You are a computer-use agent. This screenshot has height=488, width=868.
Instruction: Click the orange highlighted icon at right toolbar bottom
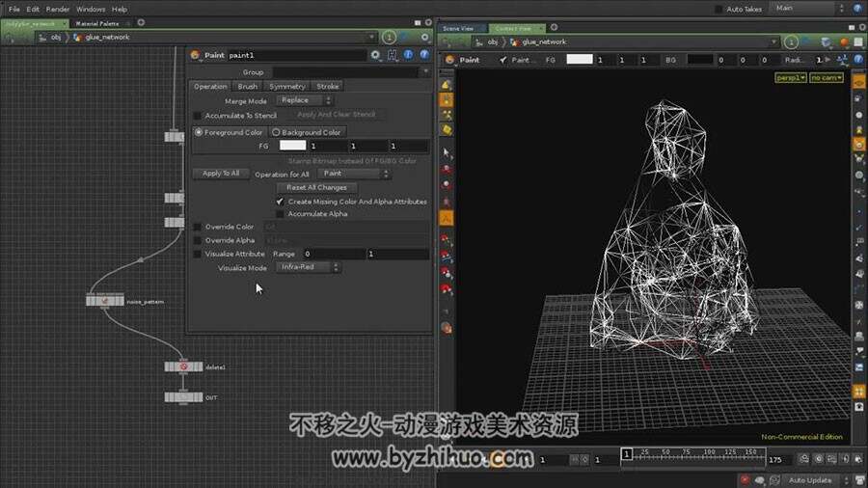click(x=858, y=392)
